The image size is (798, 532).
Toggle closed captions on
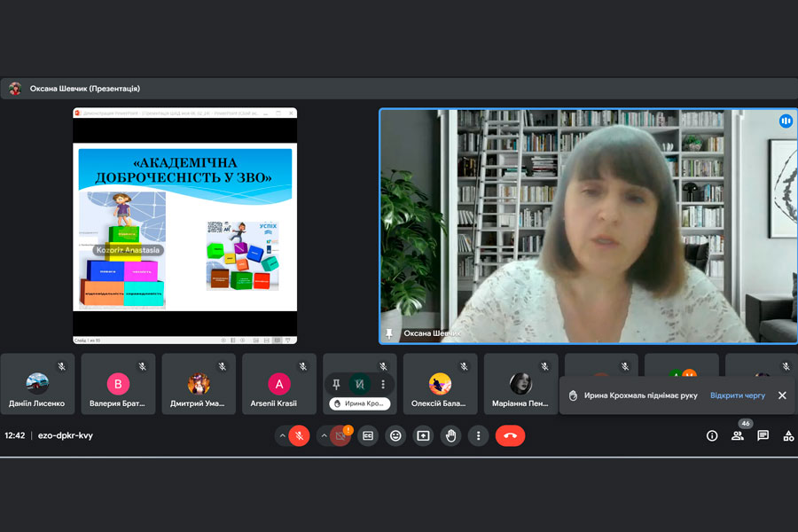pos(368,435)
